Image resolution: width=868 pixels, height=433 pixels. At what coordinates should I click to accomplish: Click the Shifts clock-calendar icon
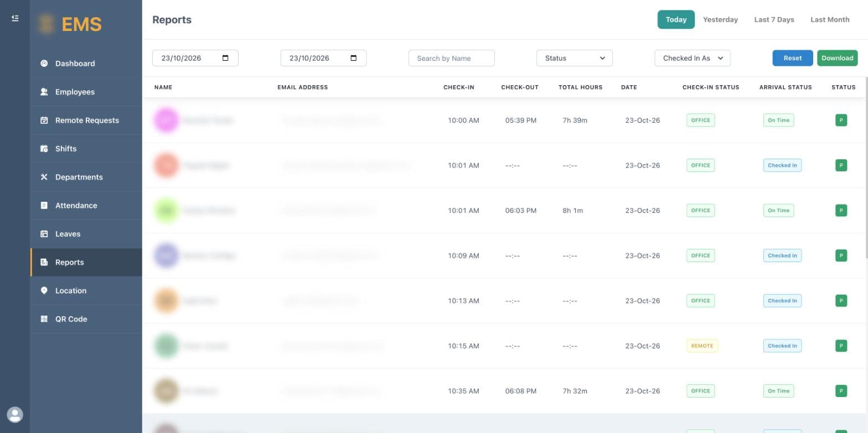44,149
